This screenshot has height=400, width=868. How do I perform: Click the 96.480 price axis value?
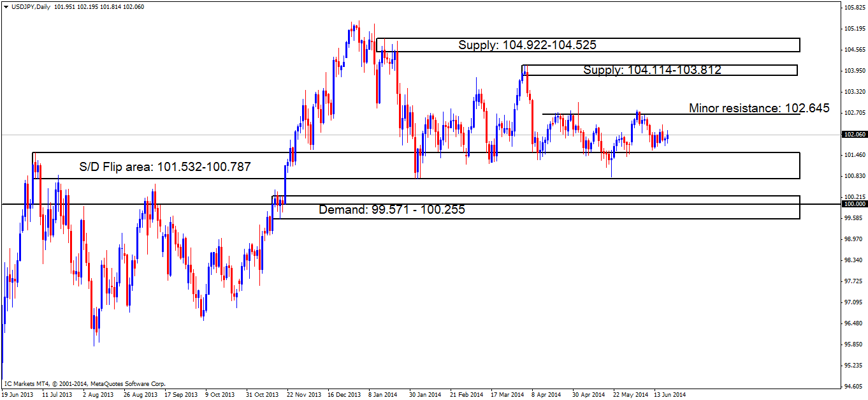point(854,323)
